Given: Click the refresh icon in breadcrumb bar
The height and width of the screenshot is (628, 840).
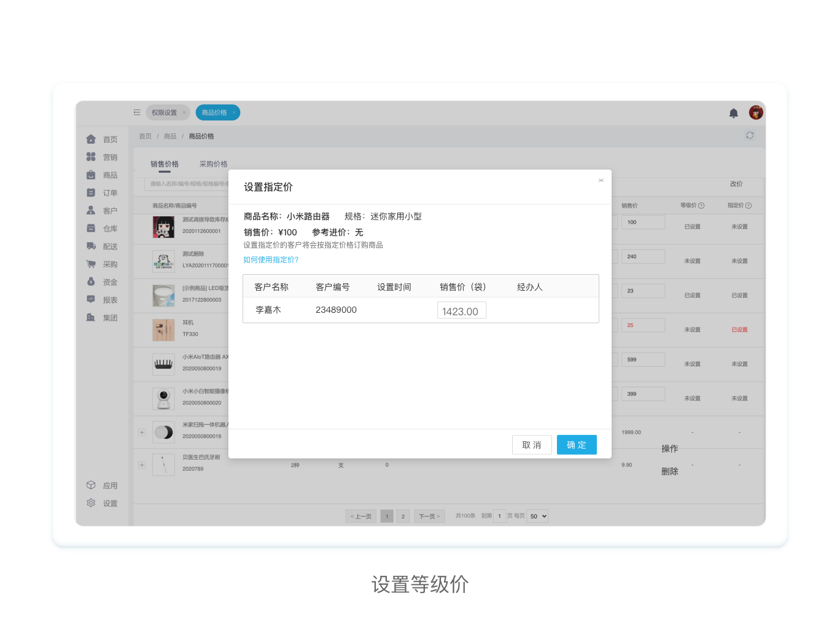Looking at the screenshot, I should [x=750, y=135].
